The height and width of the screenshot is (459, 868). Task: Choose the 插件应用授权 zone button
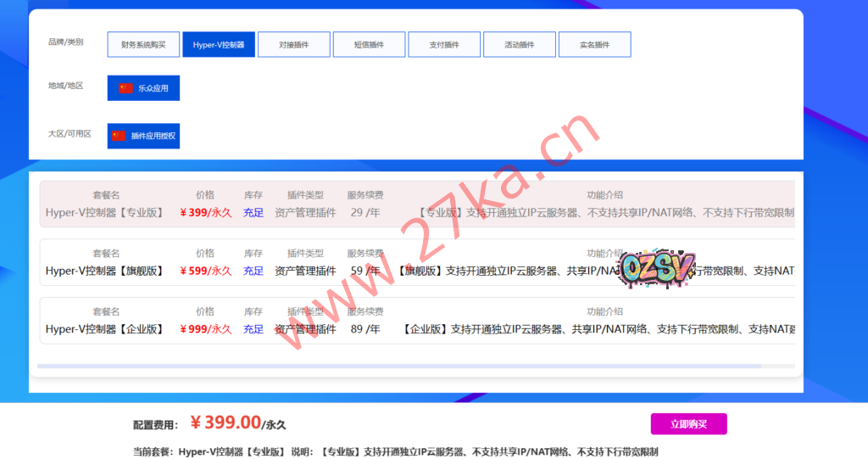click(x=143, y=136)
